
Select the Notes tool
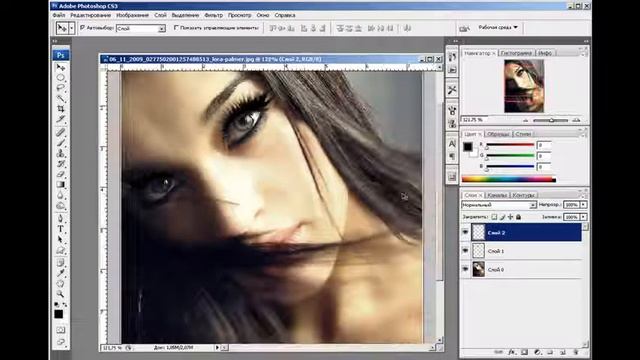pyautogui.click(x=60, y=262)
